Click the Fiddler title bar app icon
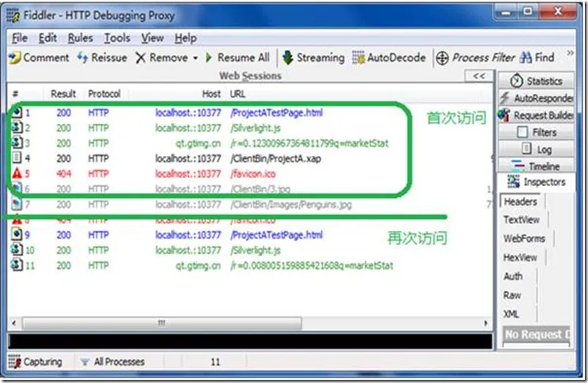The image size is (588, 383). coord(13,16)
